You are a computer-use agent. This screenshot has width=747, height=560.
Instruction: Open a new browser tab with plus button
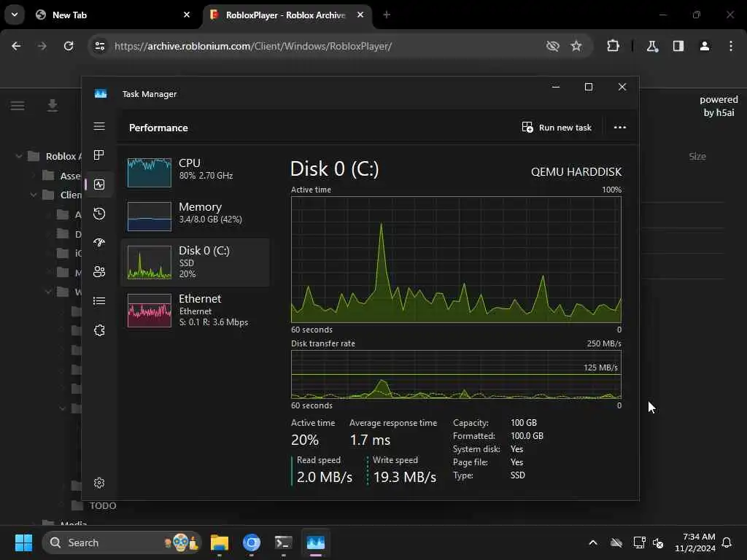point(387,15)
